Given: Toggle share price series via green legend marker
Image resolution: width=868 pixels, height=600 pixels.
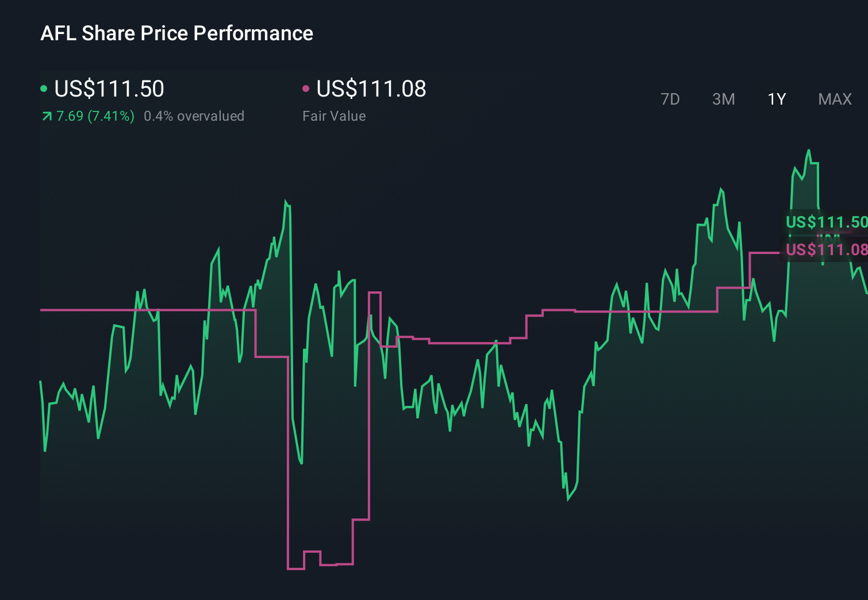Looking at the screenshot, I should [x=44, y=88].
